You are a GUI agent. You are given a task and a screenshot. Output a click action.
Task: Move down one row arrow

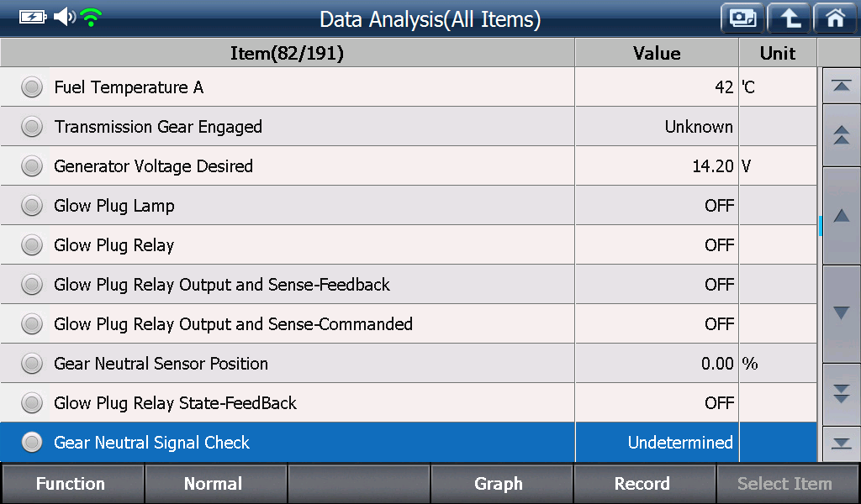(x=841, y=313)
